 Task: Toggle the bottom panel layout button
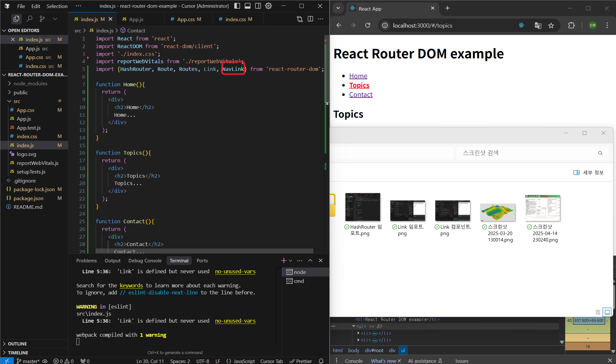tap(247, 6)
